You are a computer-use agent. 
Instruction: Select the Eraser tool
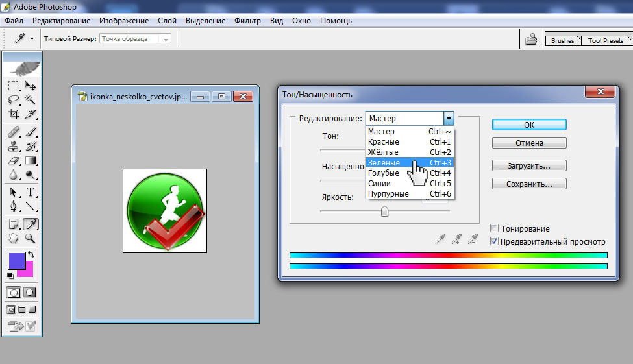coord(14,161)
